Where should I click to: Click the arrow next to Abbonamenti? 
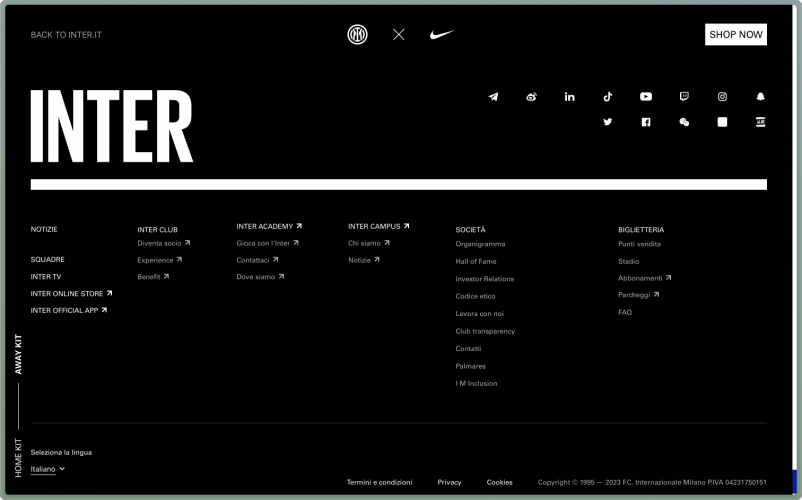pyautogui.click(x=669, y=278)
